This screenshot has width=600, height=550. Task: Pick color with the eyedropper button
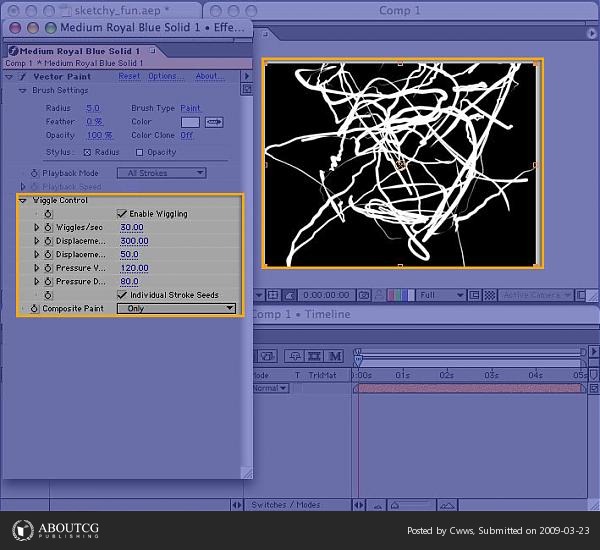[214, 122]
